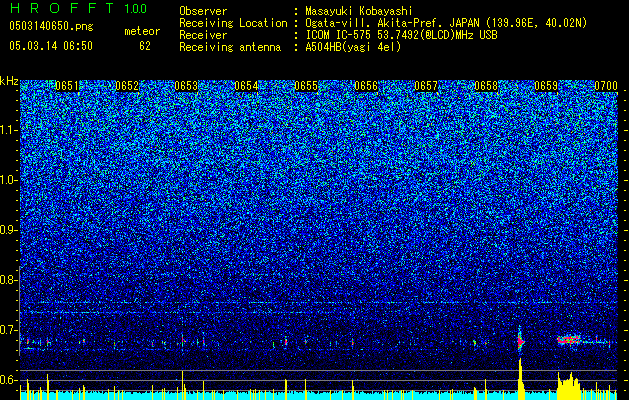Click the 0658 time marker
The height and width of the screenshot is (400, 629).
point(486,86)
